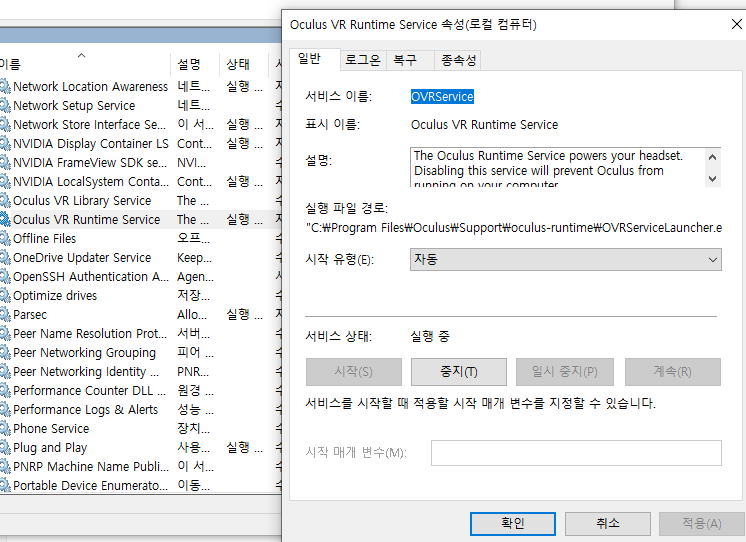Close the Oculus VR Runtime Service dialog
746x542 pixels.
coord(736,24)
